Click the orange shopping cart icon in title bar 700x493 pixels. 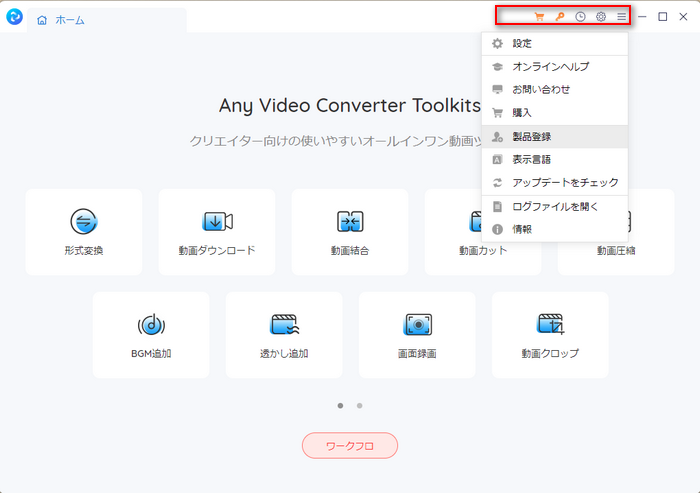[x=539, y=17]
